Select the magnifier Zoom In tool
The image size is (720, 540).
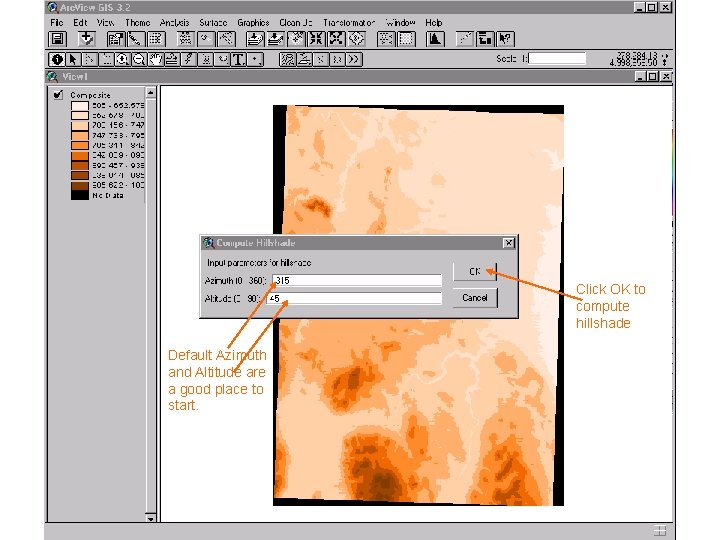coord(122,59)
